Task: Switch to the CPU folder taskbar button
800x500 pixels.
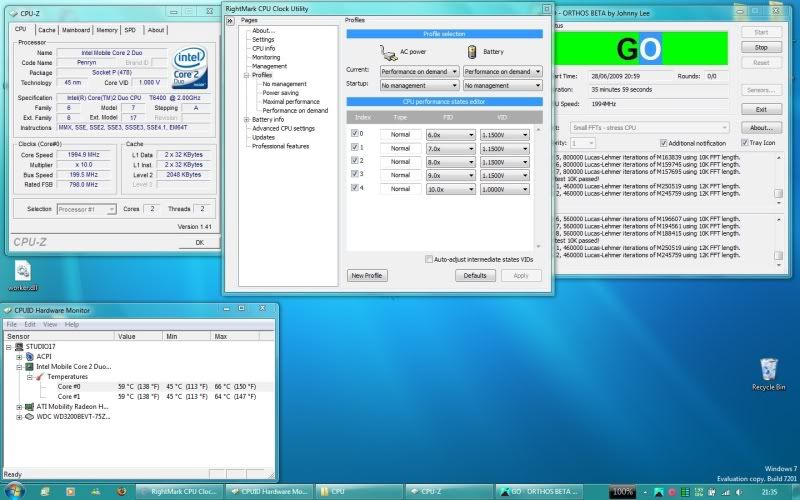Action: (x=359, y=492)
